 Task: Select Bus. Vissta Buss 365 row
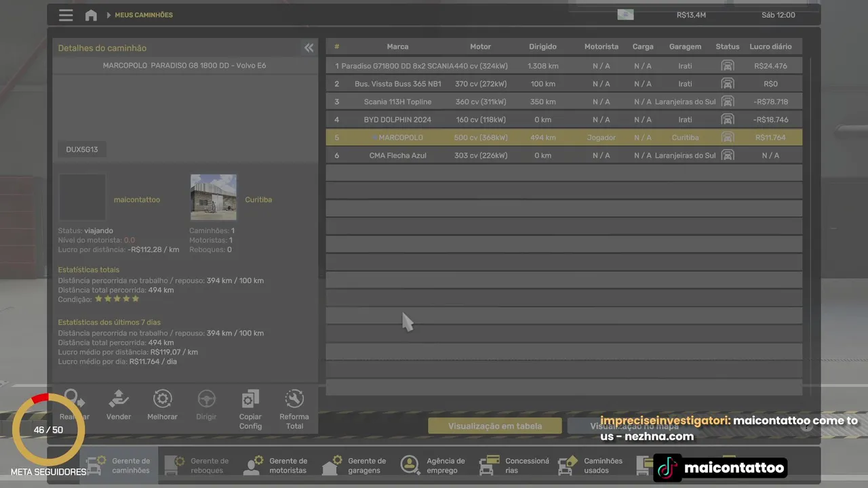pos(564,84)
